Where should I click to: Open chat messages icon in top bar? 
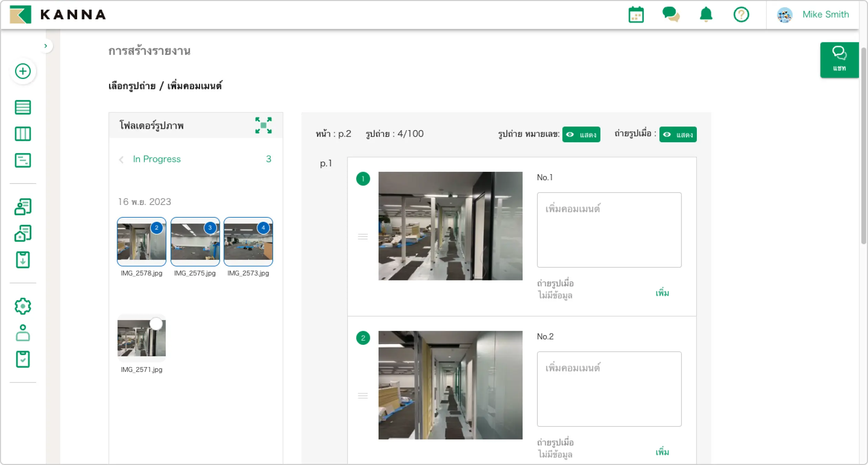click(x=670, y=15)
